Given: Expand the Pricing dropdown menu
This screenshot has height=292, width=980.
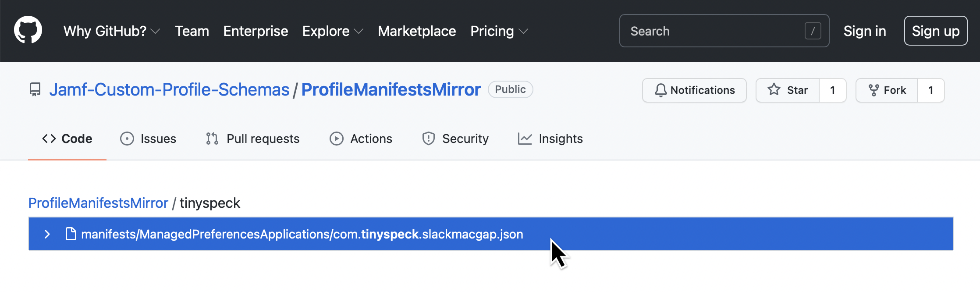Looking at the screenshot, I should pos(499,31).
